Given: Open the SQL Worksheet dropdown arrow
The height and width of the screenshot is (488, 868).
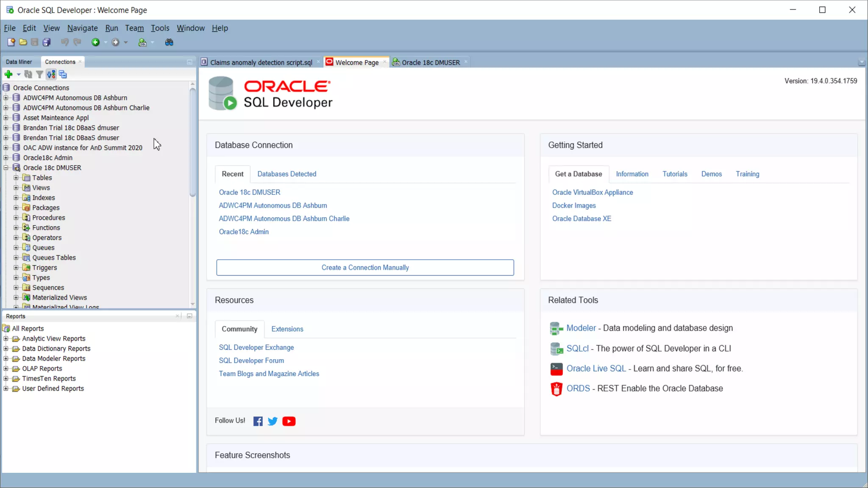Looking at the screenshot, I should [x=153, y=42].
